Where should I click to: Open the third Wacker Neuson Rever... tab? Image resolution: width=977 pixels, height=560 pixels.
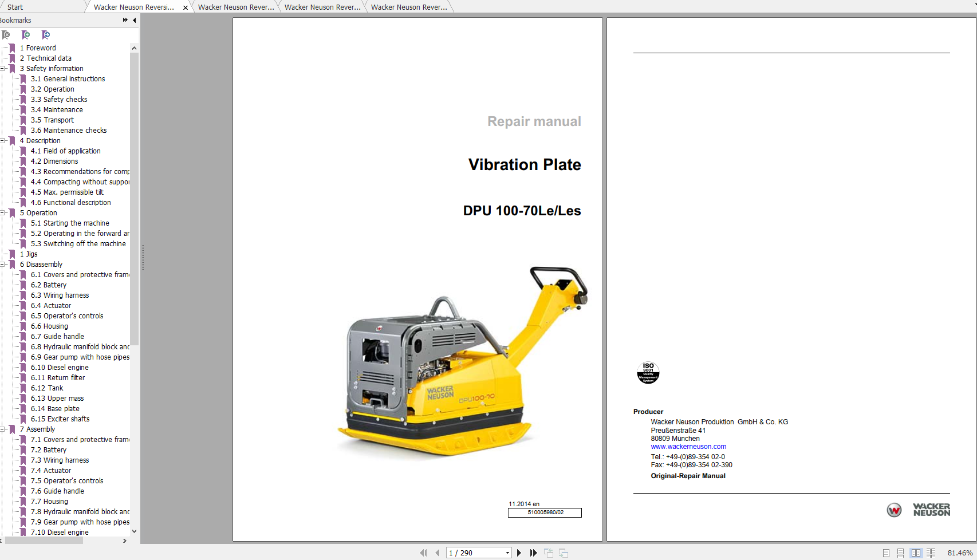[x=322, y=7]
